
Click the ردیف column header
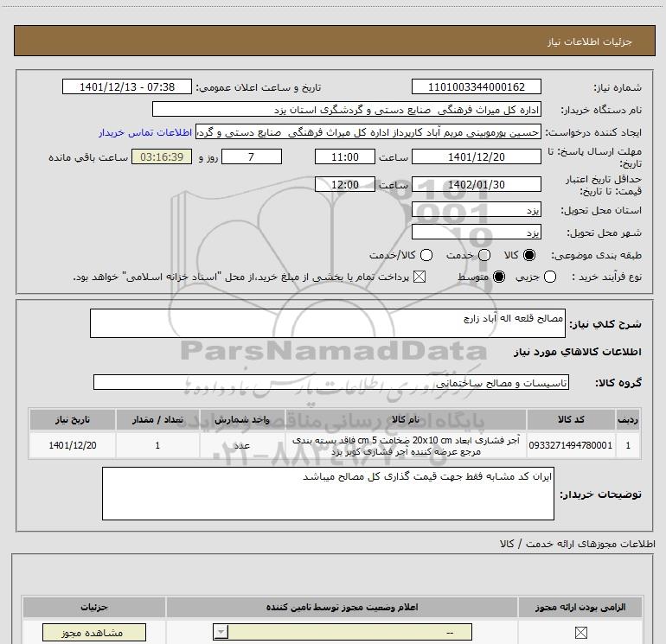628,419
